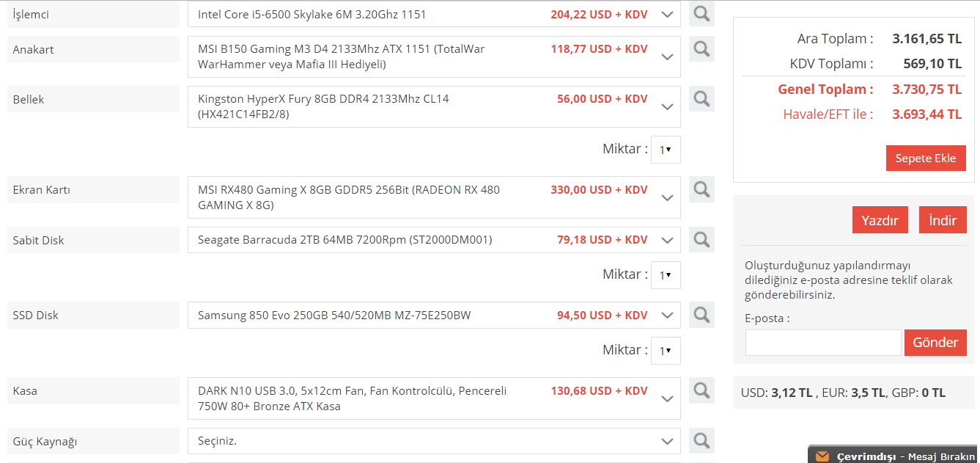Click the search icon for İşlemci row
Image resolution: width=980 pixels, height=463 pixels.
[x=701, y=14]
